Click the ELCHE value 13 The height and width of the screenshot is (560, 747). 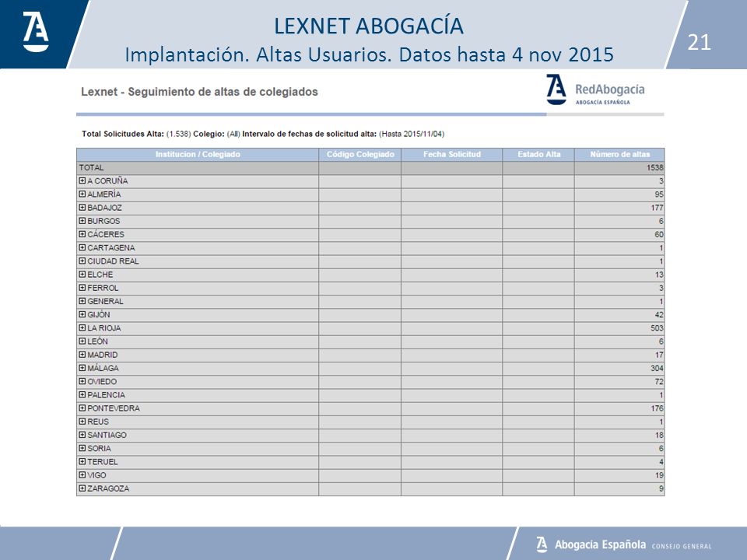coord(659,275)
